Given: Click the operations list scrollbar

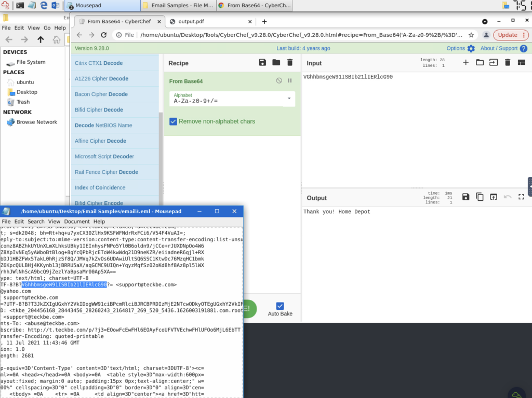Looking at the screenshot, I should [x=161, y=159].
